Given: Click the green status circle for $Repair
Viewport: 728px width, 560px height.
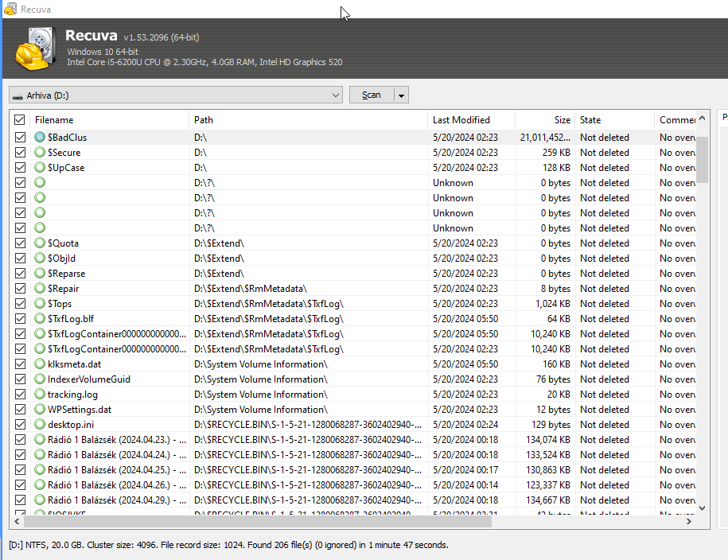Looking at the screenshot, I should pyautogui.click(x=40, y=288).
